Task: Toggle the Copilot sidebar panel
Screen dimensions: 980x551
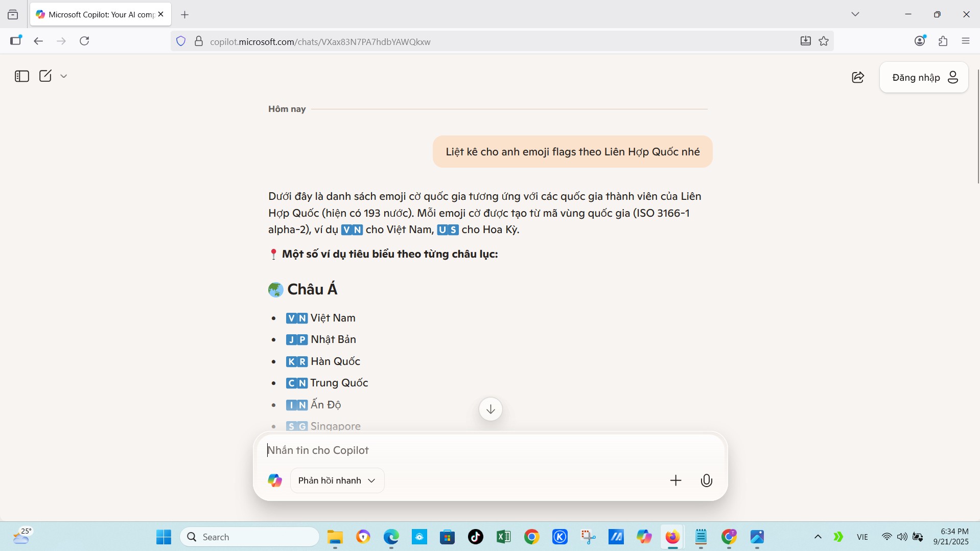Action: (22, 76)
